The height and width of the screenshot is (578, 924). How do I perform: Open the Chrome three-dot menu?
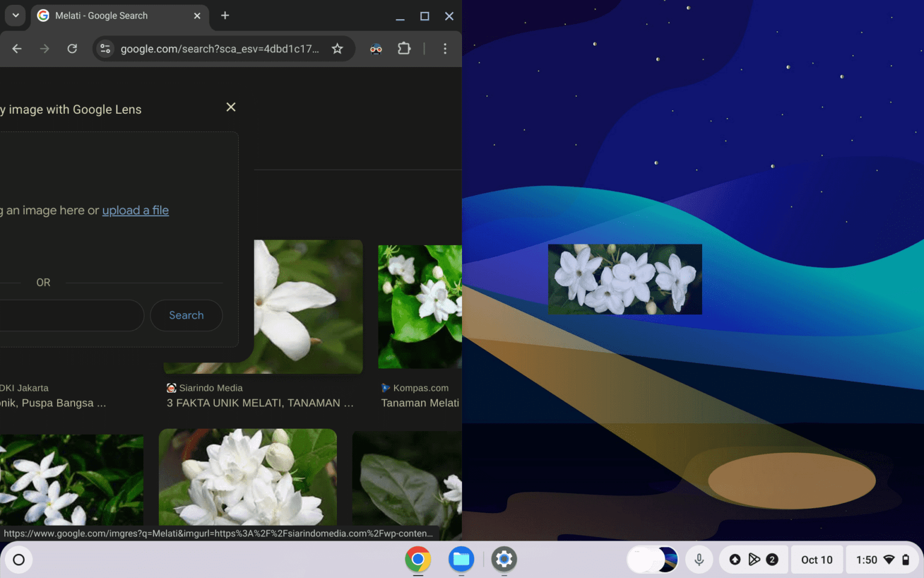point(445,49)
